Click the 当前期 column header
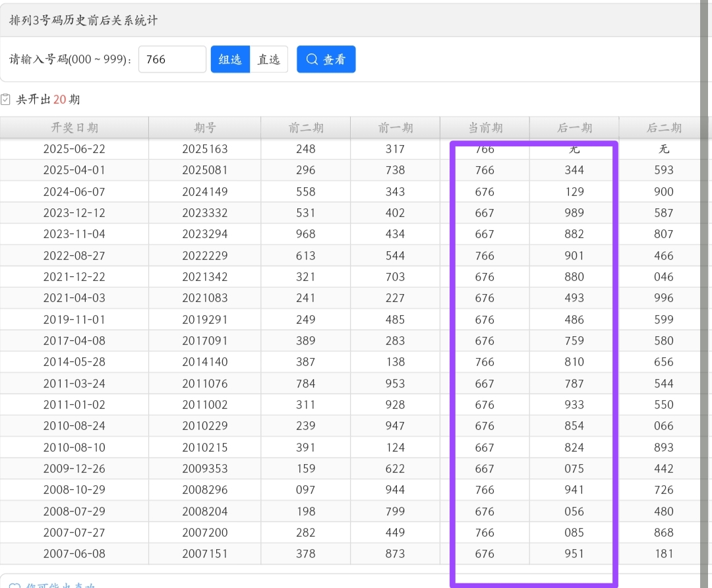 (485, 128)
